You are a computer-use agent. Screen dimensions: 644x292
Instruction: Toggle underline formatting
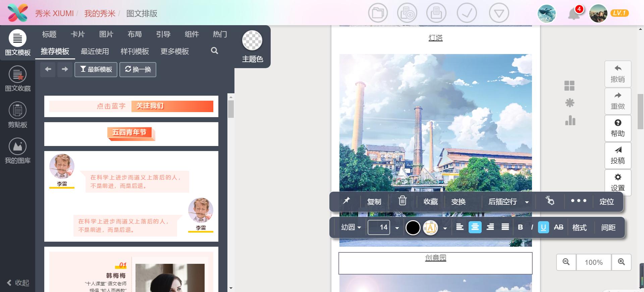click(x=543, y=227)
